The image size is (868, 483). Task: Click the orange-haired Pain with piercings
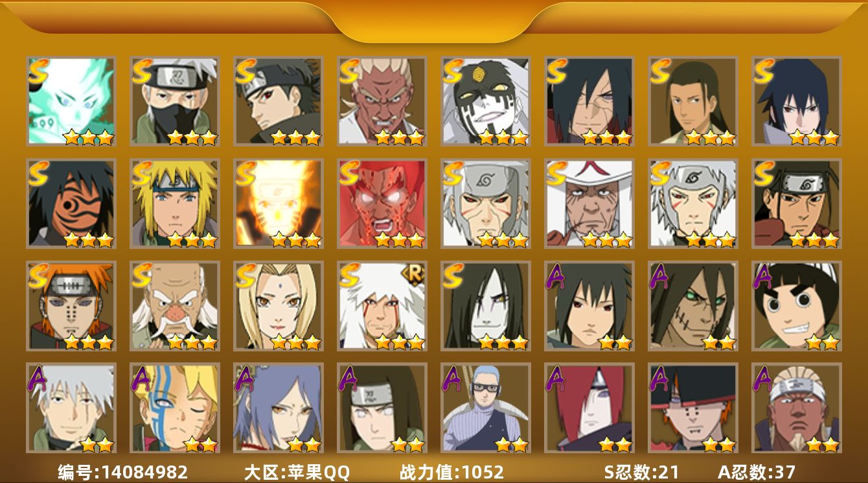point(71,305)
